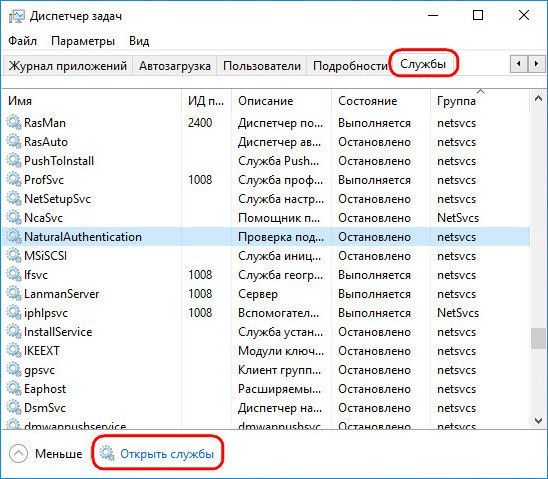Select the ProfSvc service name

44,180
